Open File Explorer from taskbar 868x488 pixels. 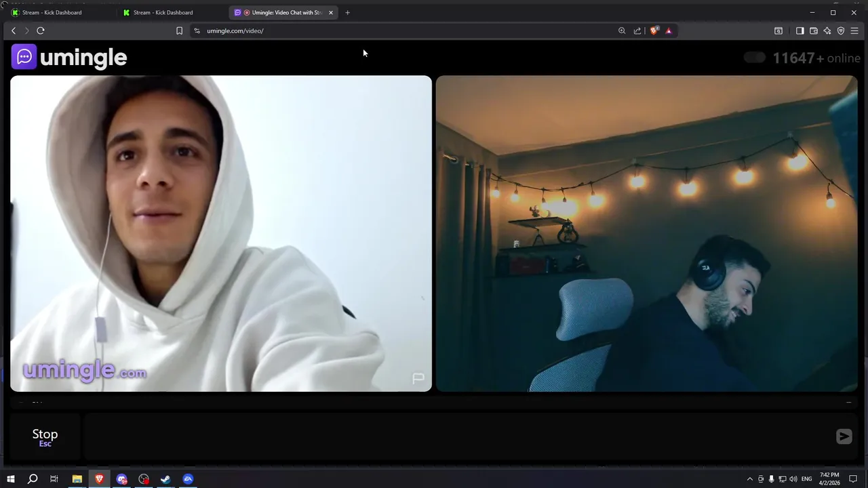click(x=77, y=479)
